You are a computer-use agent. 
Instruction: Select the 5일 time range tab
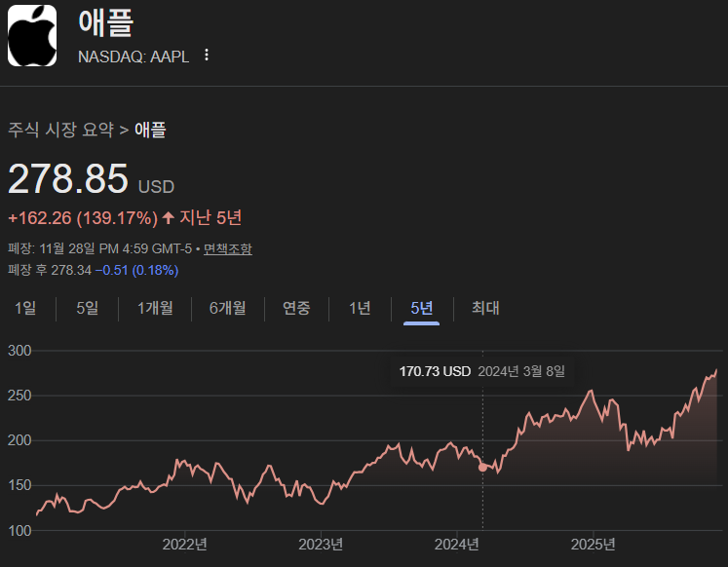coord(88,308)
